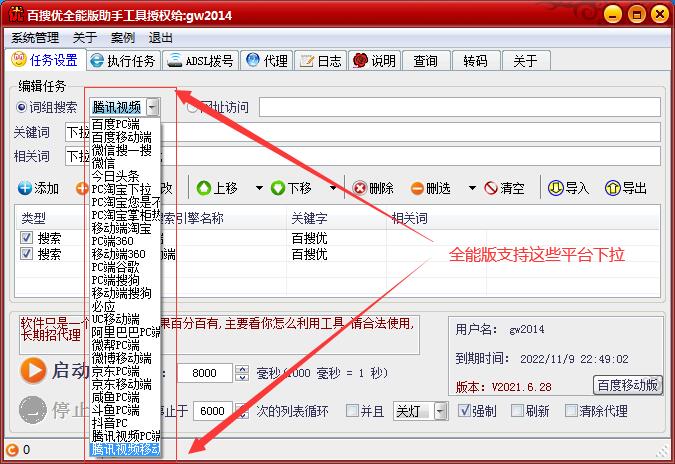Screen dimensions: 675x464
Task: Click the 退出 menu item
Action: coord(161,38)
